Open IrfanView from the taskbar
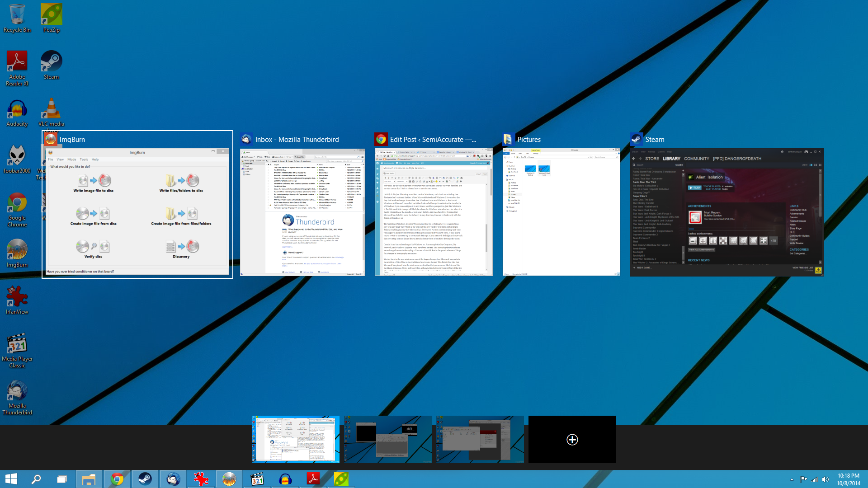868x488 pixels. pos(201,479)
